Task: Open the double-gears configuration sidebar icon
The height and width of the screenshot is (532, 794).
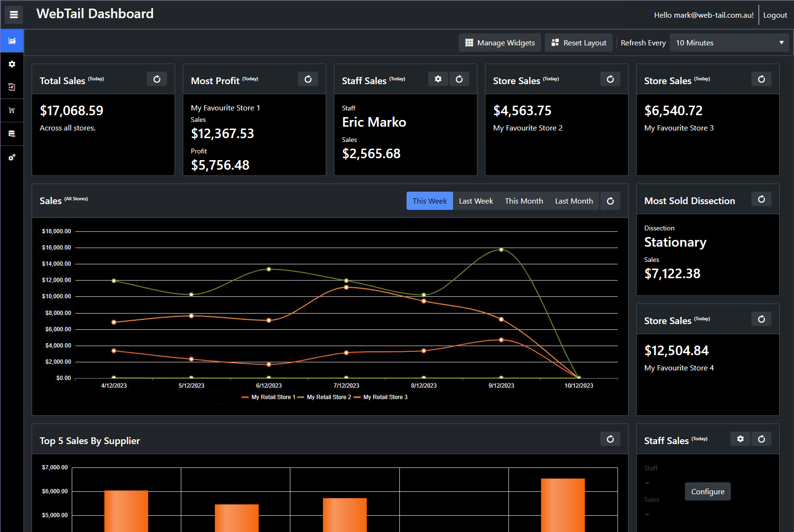Action: 12,157
